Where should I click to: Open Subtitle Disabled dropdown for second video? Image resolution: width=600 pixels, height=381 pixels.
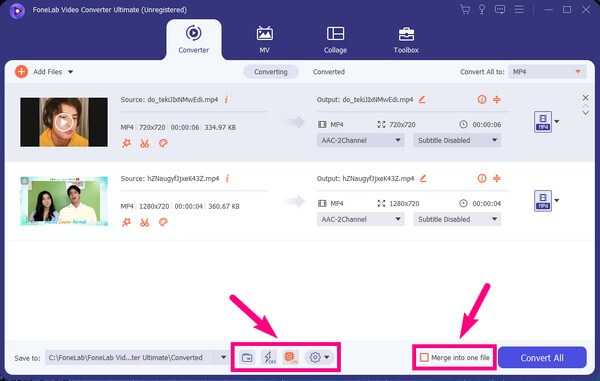457,219
